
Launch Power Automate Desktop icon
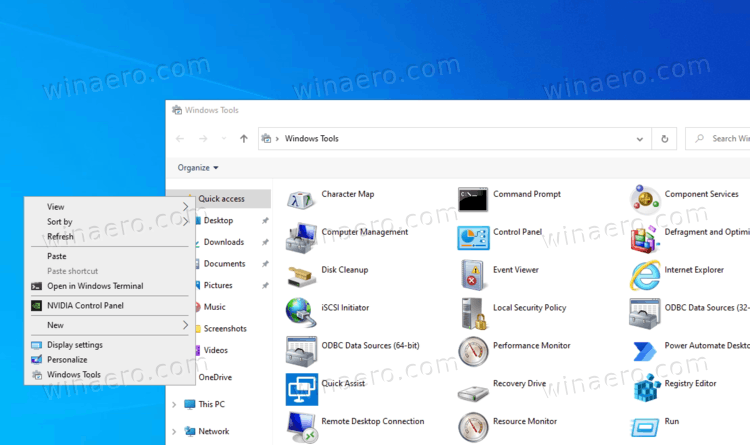[644, 351]
